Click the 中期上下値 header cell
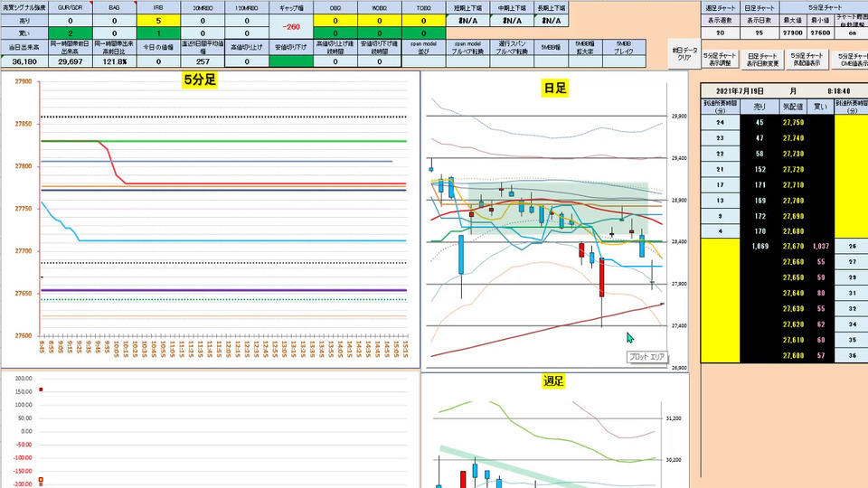This screenshot has height=488, width=868. (x=512, y=8)
